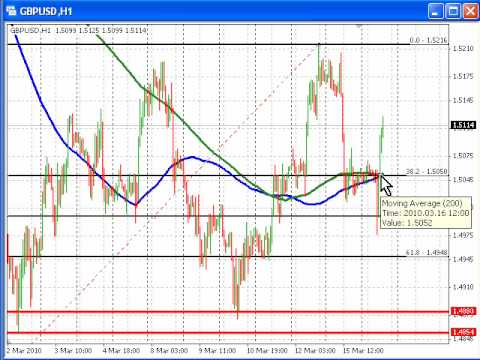The height and width of the screenshot is (360, 480).
Task: Click the current price tag 1.5114
Action: click(463, 125)
